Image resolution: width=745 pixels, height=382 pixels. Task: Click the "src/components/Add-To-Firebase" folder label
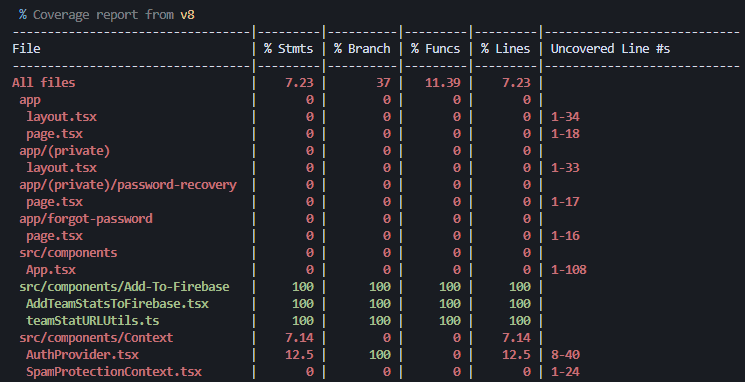click(x=124, y=287)
